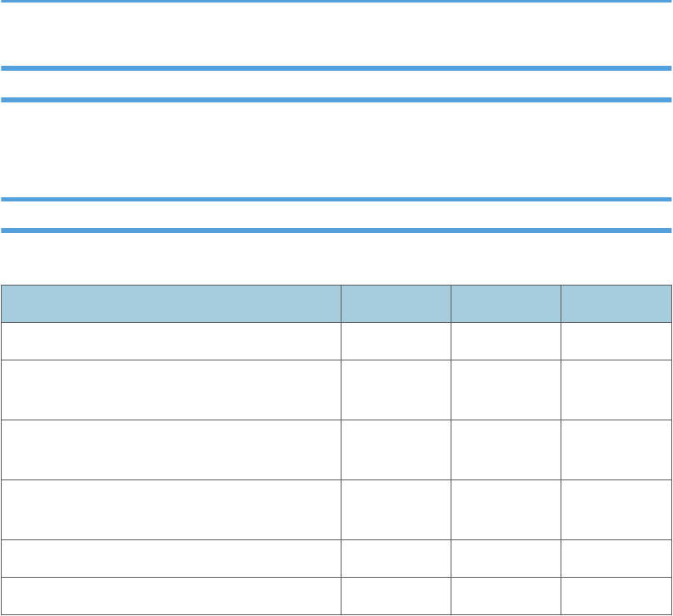Click the wide cell in the second body row
The height and width of the screenshot is (616, 673).
(171, 390)
